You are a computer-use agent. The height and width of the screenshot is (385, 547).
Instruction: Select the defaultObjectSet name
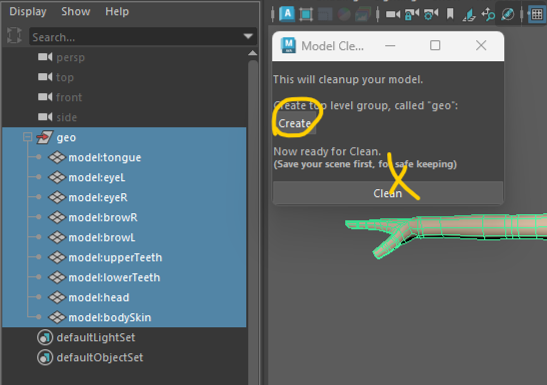pos(100,357)
